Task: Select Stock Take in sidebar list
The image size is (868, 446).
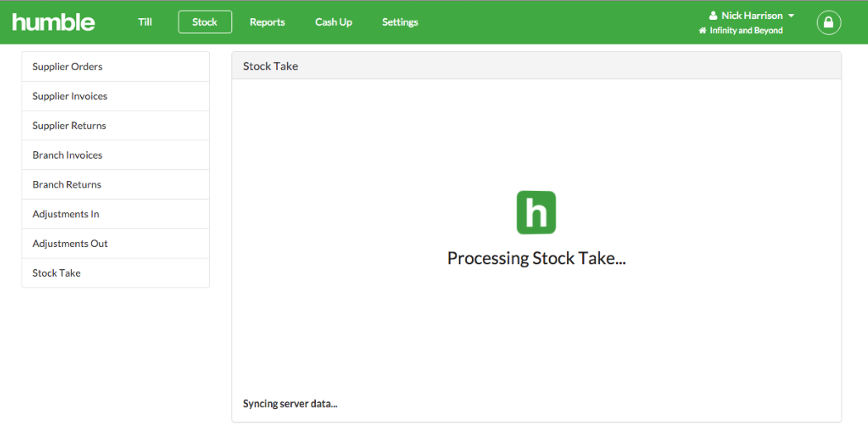Action: [116, 273]
